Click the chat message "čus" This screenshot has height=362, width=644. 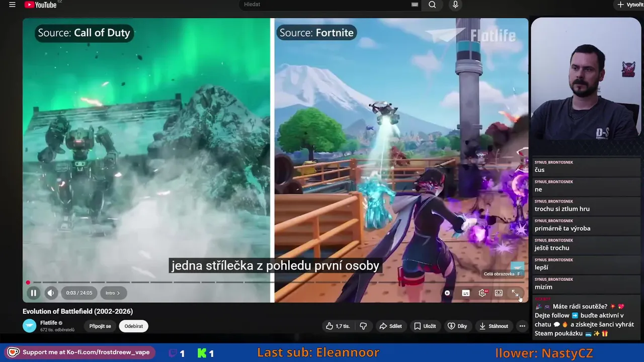point(539,170)
